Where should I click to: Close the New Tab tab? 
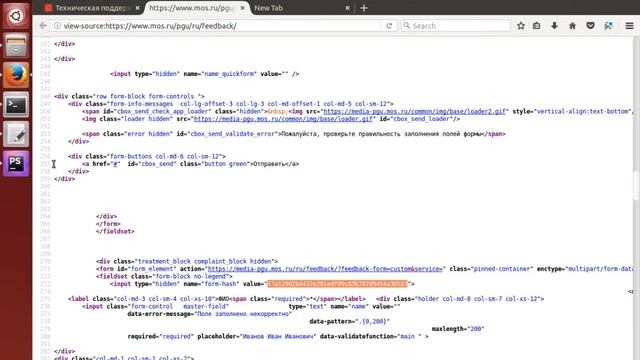click(x=347, y=8)
